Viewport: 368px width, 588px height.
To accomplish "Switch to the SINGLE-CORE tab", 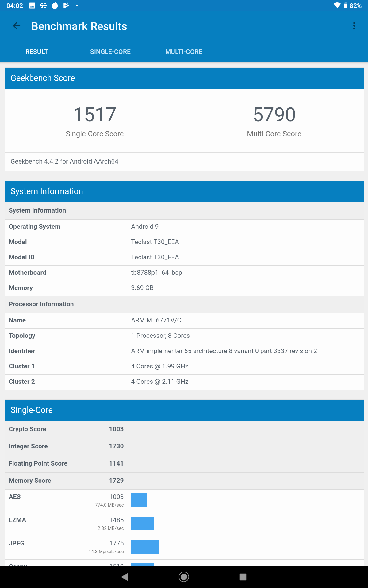I will pyautogui.click(x=110, y=52).
